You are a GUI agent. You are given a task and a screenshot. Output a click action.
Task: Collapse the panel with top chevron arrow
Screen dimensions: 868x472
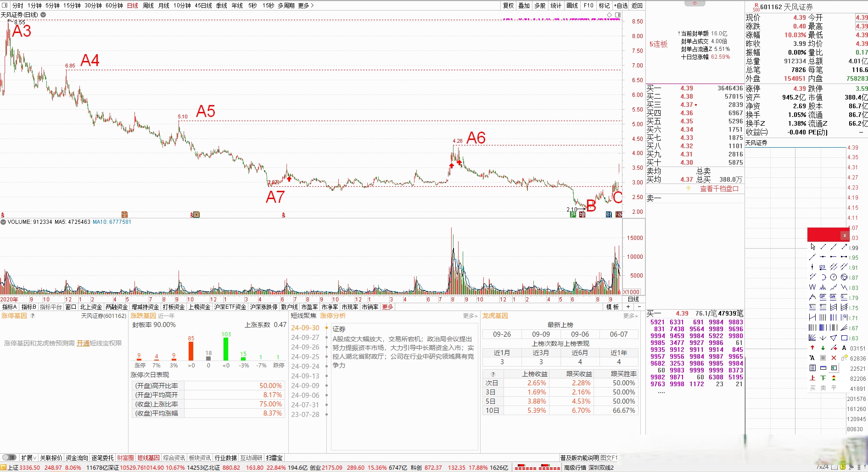coord(694,3)
